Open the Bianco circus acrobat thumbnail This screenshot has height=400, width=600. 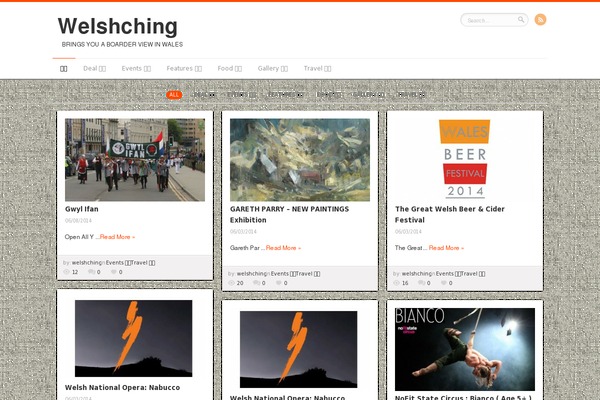(x=465, y=349)
